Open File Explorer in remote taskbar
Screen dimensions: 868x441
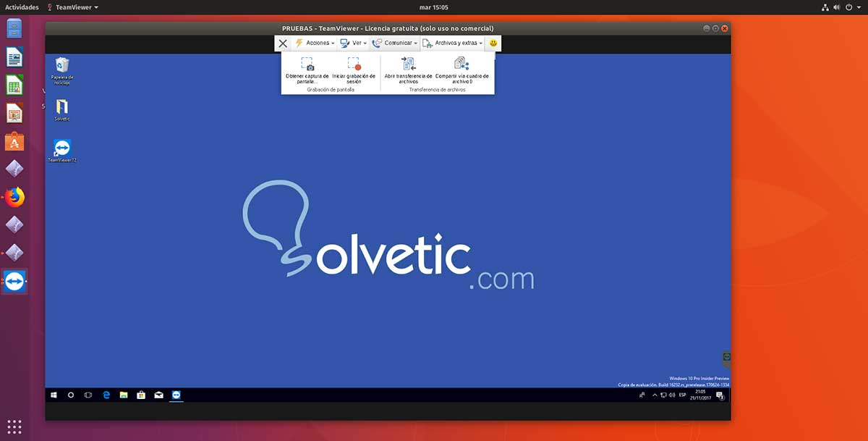pos(124,395)
